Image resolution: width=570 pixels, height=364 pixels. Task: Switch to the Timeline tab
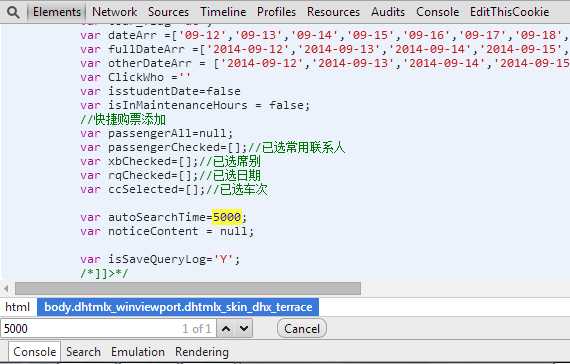pyautogui.click(x=223, y=12)
